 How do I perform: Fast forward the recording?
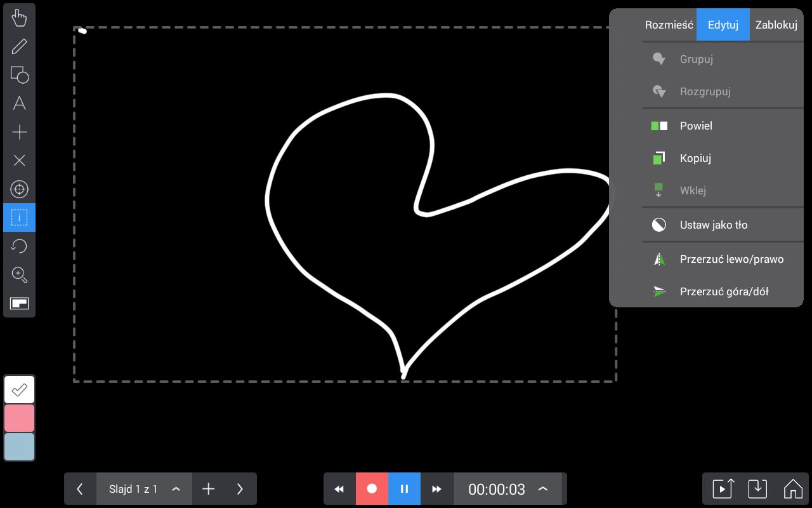click(436, 489)
